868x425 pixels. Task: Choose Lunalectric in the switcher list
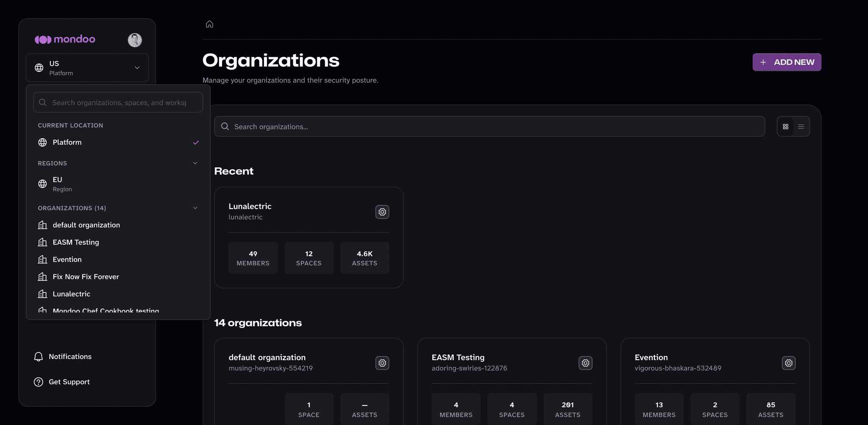point(118,294)
